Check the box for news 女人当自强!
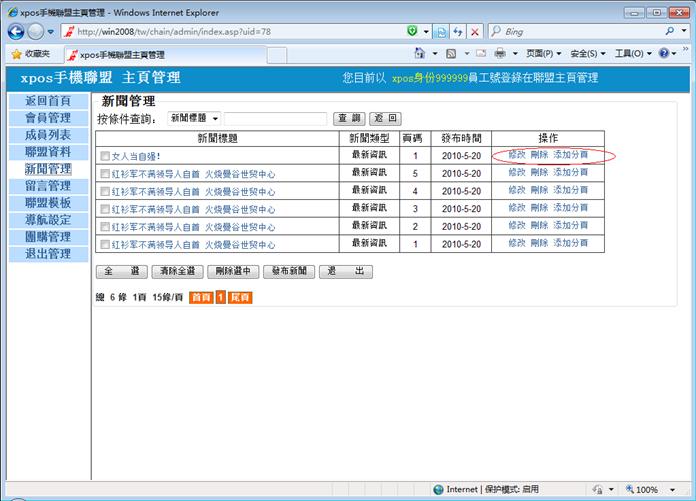This screenshot has height=501, width=696. point(105,156)
